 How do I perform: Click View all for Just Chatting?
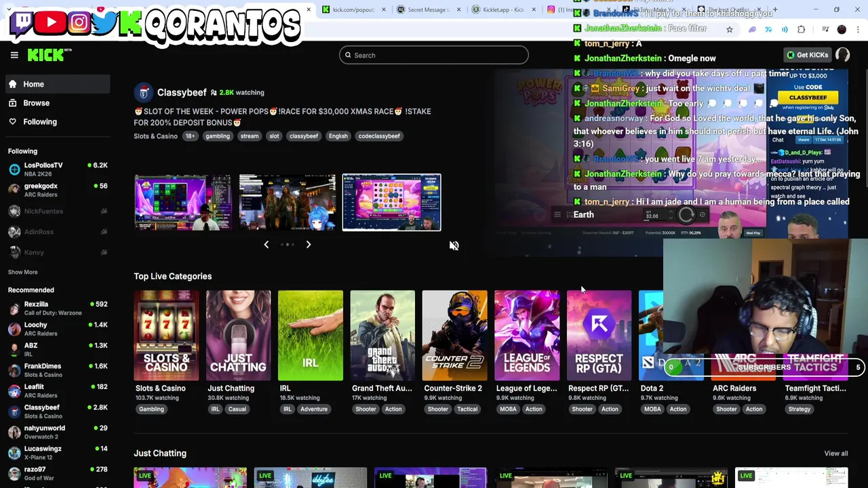pos(835,453)
